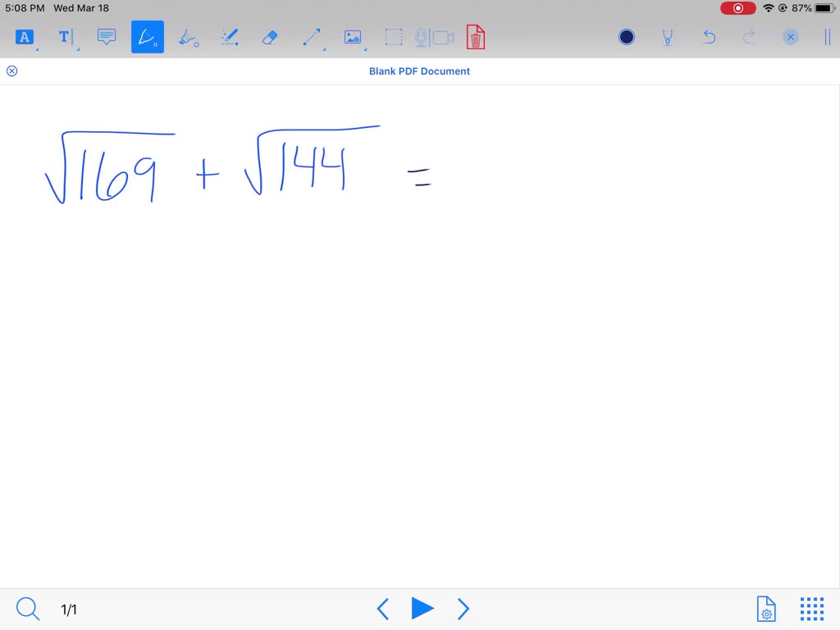
Task: Toggle the pointer pen tool on
Action: click(x=667, y=36)
